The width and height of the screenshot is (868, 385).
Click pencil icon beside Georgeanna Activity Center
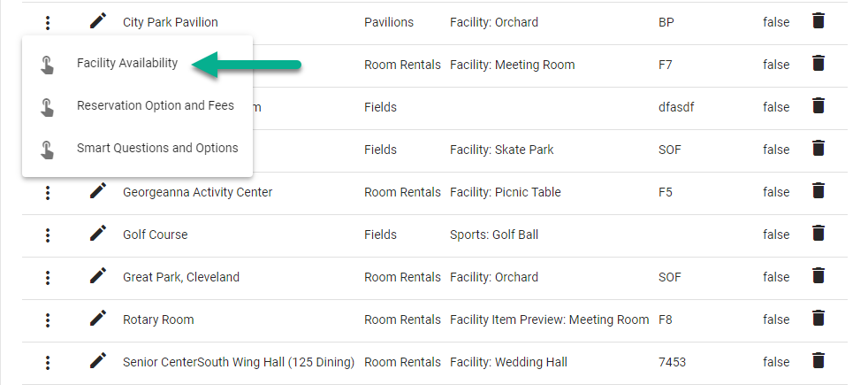98,190
